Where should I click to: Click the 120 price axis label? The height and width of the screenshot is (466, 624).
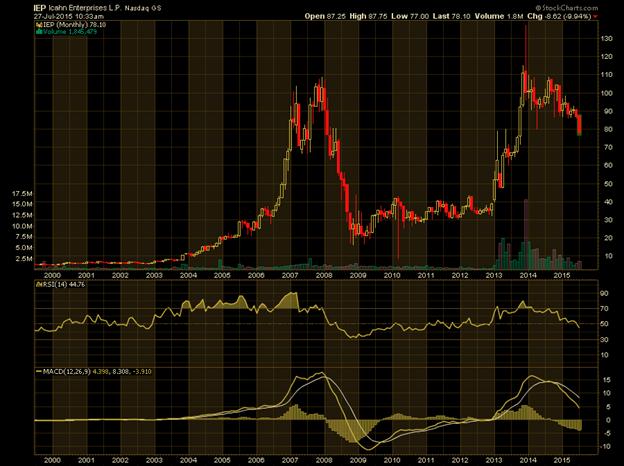(x=606, y=57)
